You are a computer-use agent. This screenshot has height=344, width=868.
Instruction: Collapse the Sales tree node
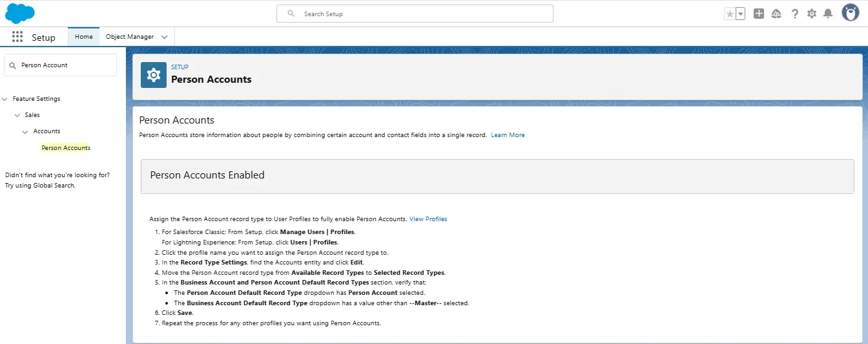pos(17,115)
